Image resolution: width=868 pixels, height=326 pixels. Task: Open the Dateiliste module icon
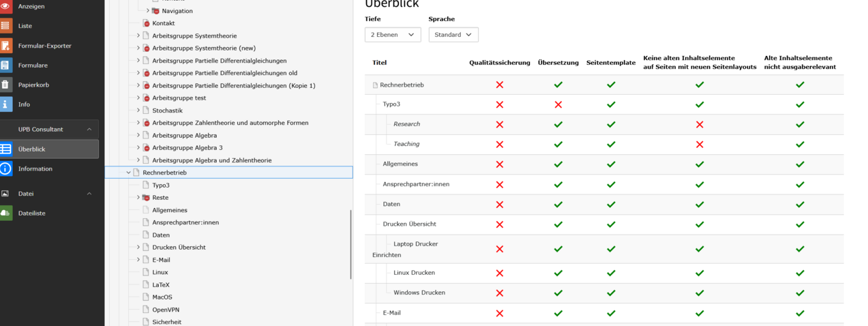tap(5, 213)
